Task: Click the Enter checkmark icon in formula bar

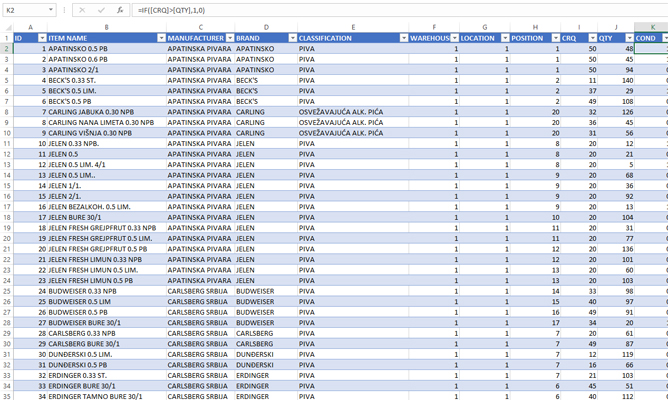Action: [101, 10]
